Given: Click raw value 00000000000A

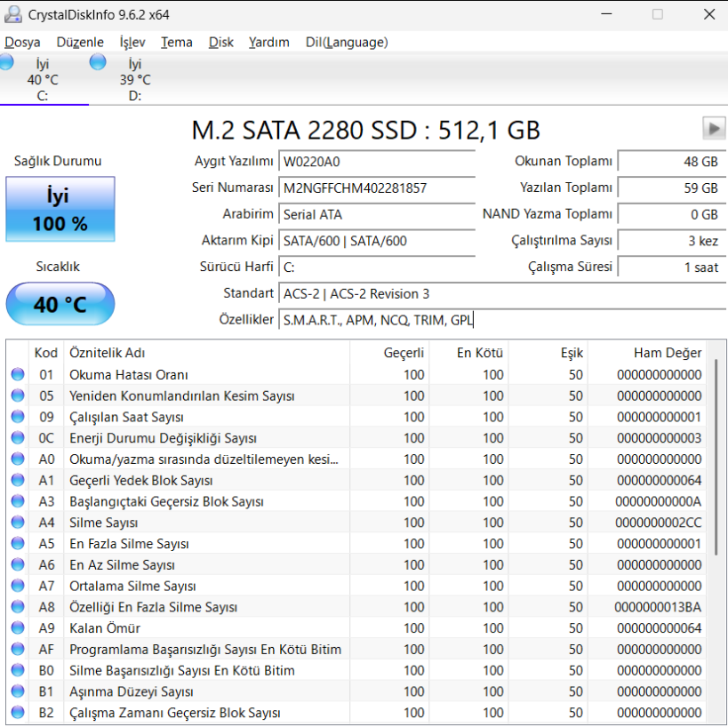Looking at the screenshot, I should point(658,501).
